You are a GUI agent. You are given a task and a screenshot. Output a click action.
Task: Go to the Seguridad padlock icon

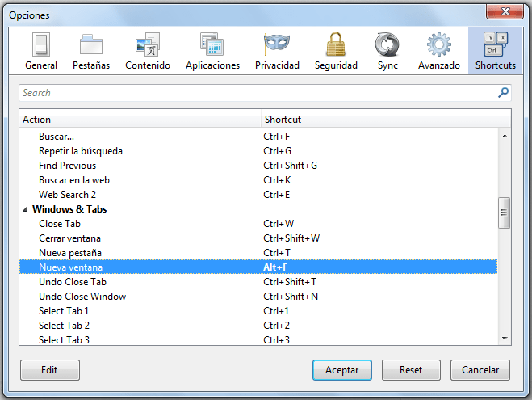click(336, 44)
